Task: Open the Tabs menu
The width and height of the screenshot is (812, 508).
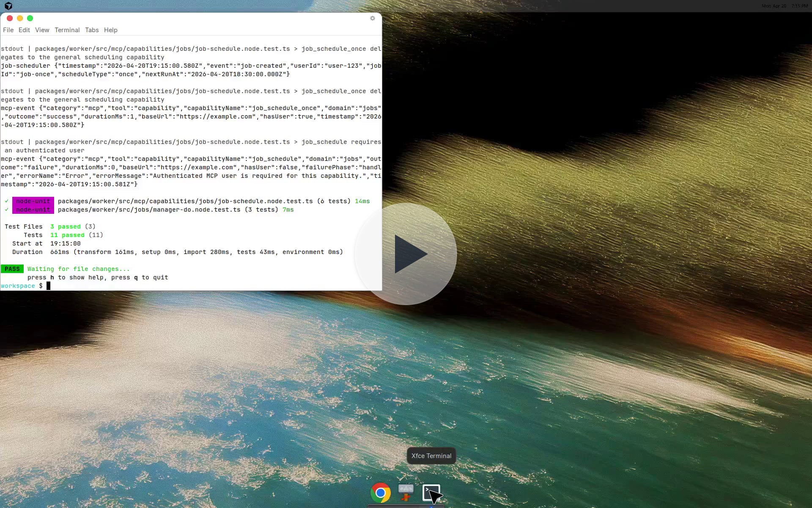Action: [92, 30]
